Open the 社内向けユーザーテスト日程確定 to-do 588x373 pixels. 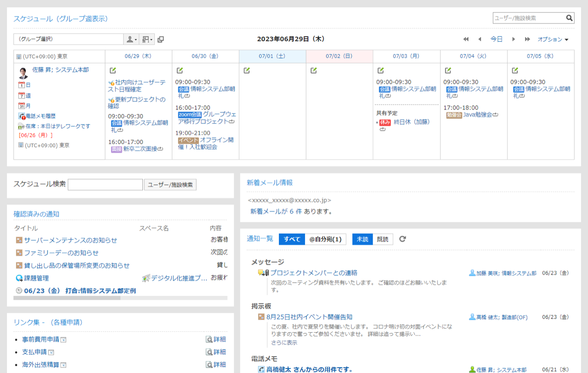[x=136, y=86]
